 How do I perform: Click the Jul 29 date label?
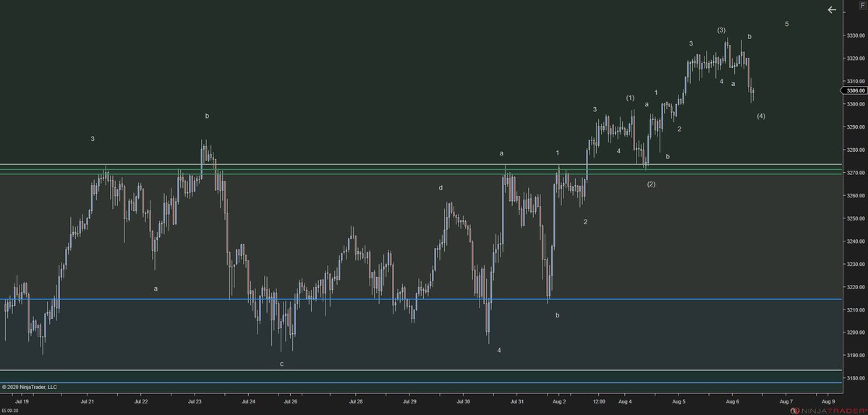coord(409,400)
